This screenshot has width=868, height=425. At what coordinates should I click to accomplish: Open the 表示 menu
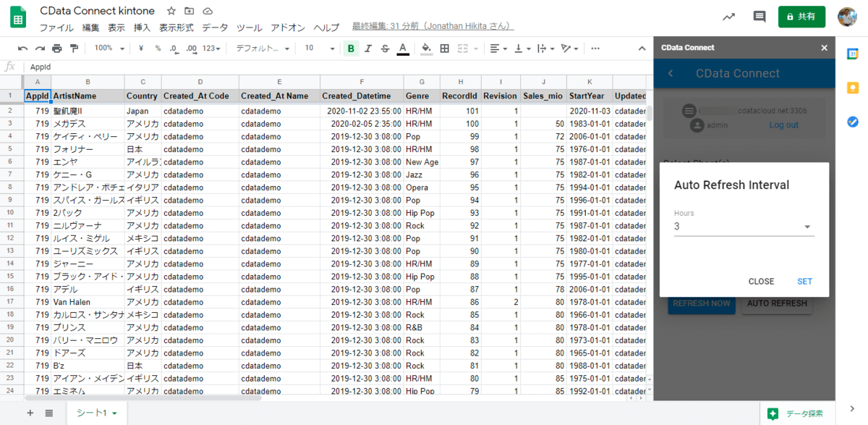(116, 28)
